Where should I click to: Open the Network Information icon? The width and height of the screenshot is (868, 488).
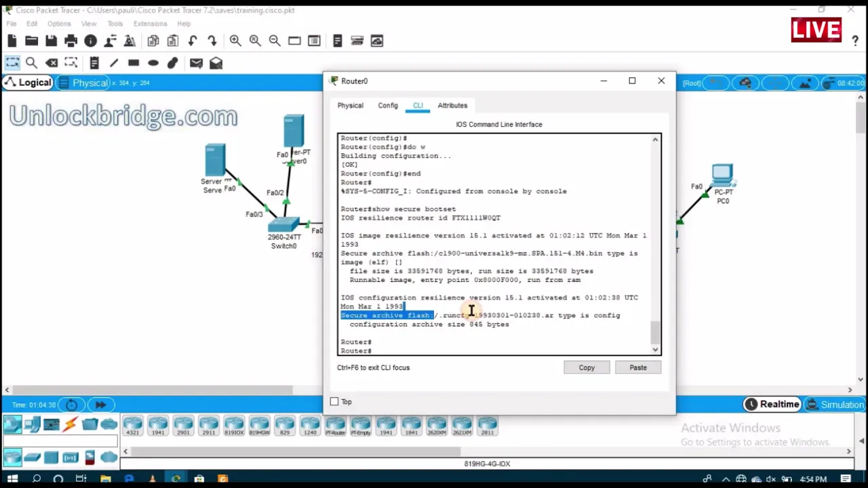click(90, 41)
